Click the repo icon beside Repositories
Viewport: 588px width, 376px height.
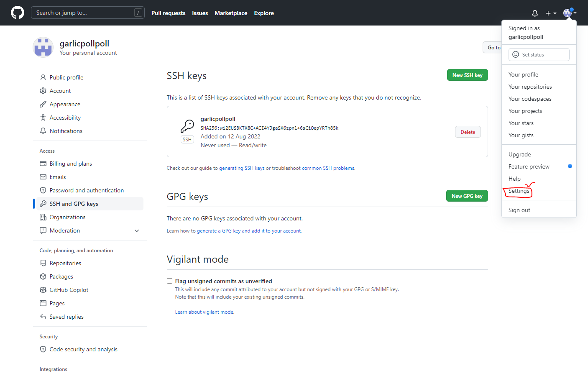[x=43, y=263]
